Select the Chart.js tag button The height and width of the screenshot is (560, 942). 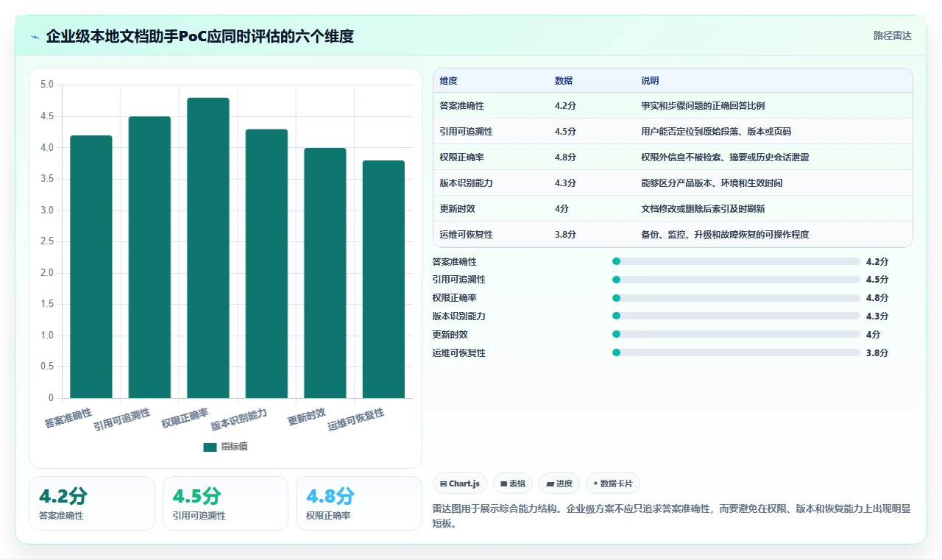(460, 483)
